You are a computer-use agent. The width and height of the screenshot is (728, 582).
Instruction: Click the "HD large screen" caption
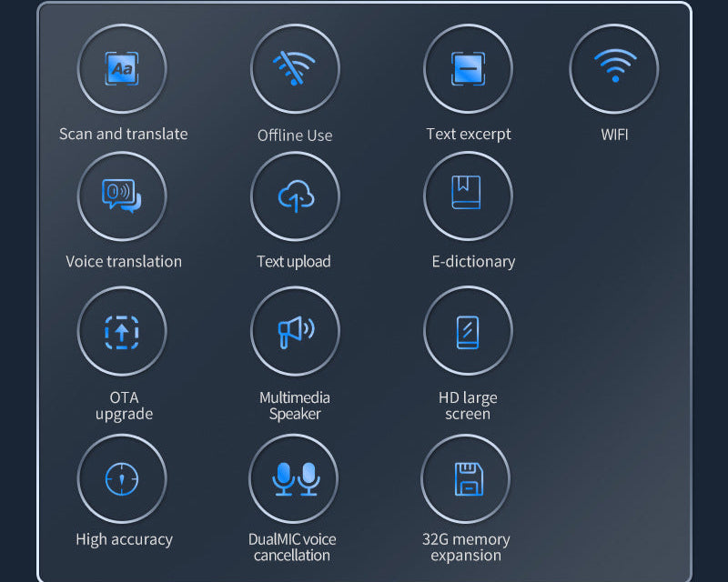click(x=468, y=406)
